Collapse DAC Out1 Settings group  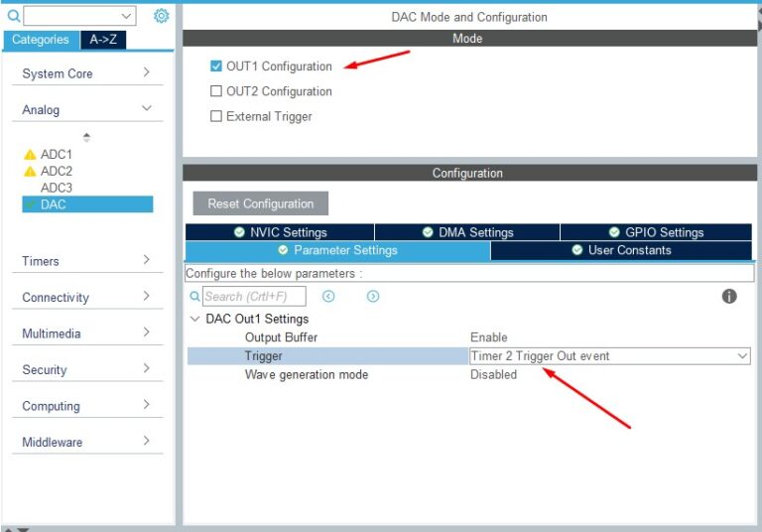pos(194,319)
